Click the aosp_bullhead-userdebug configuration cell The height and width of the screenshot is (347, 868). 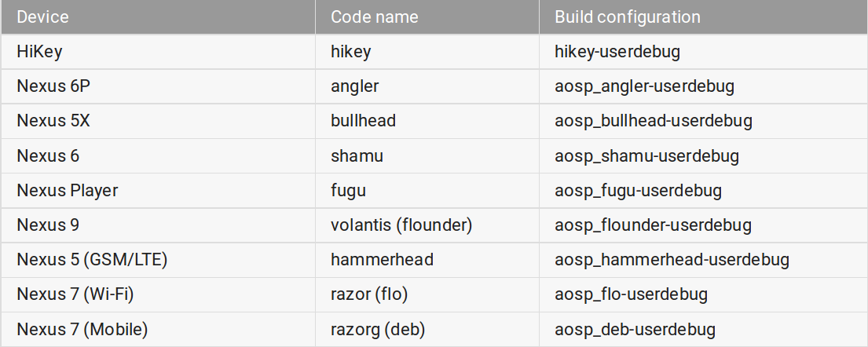click(x=654, y=121)
